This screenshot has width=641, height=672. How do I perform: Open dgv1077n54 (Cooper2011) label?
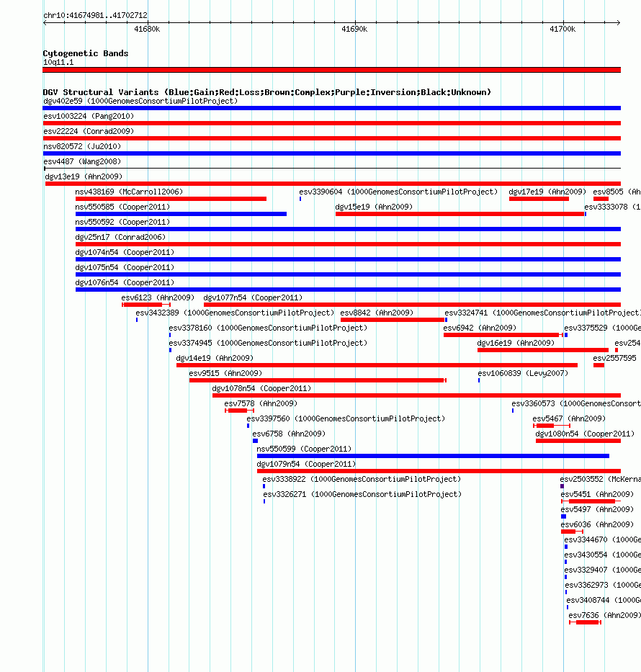(x=253, y=297)
